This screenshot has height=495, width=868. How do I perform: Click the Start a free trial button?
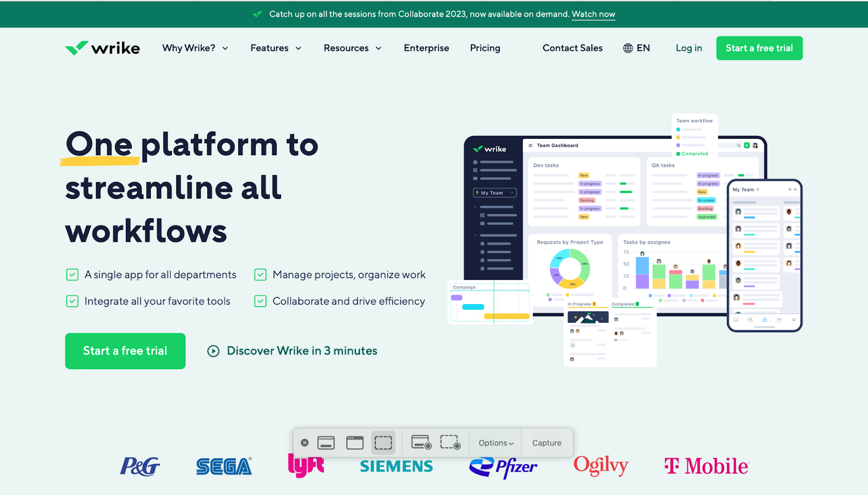click(x=759, y=48)
